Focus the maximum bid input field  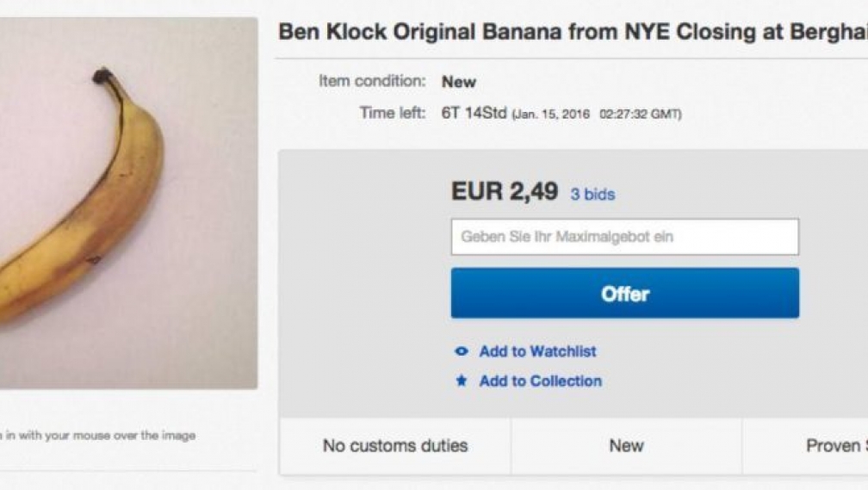click(624, 237)
